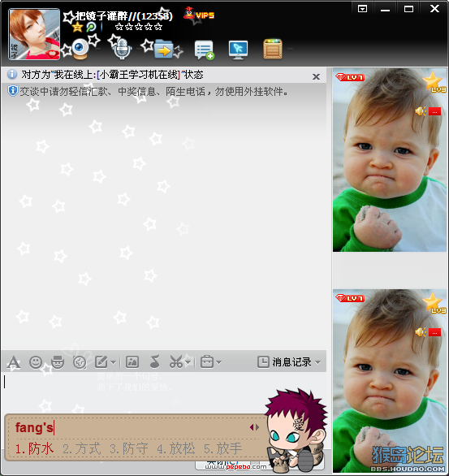
Task: Click the green swirl icon under nickname
Action: (x=91, y=27)
